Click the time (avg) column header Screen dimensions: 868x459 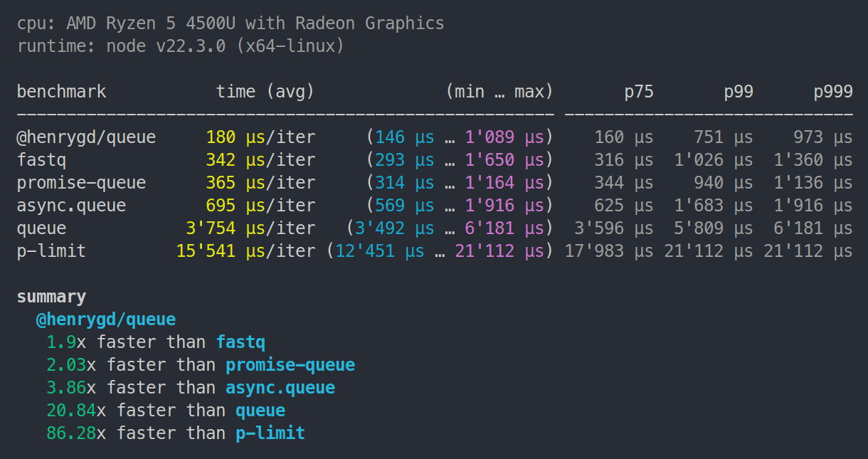coord(265,92)
